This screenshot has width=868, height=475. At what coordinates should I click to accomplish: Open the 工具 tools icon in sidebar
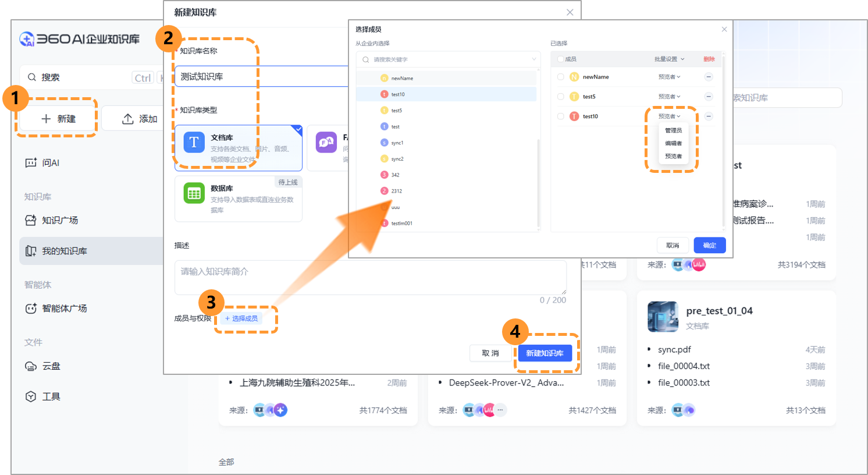31,396
